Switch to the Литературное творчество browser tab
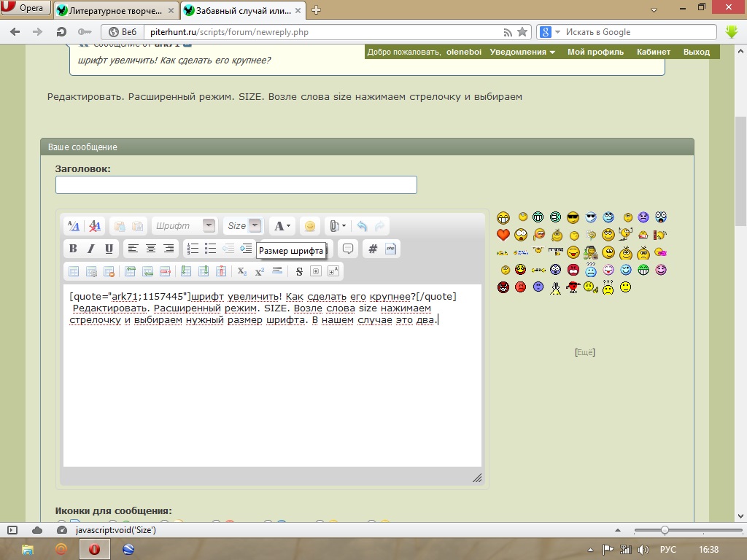The image size is (747, 560). [115, 10]
